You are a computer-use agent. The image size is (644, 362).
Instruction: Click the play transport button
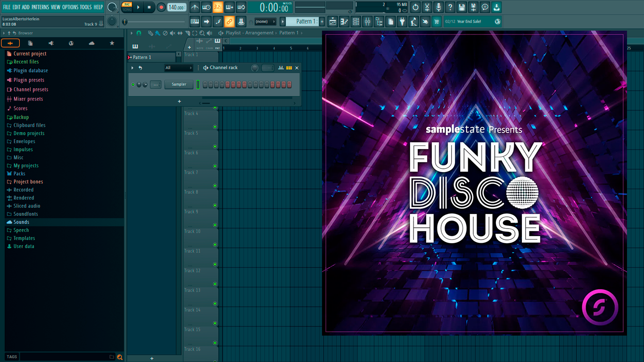[x=138, y=7]
